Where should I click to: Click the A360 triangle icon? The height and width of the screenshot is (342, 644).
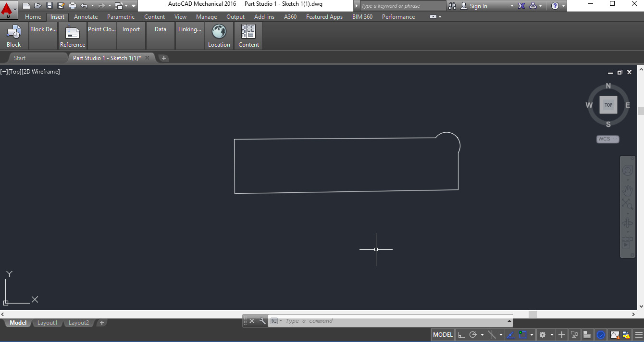[533, 6]
